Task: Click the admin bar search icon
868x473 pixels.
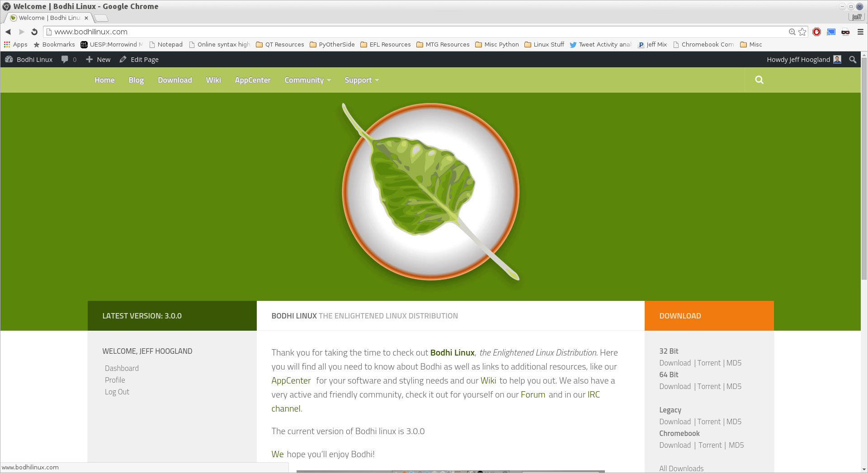Action: coord(853,59)
